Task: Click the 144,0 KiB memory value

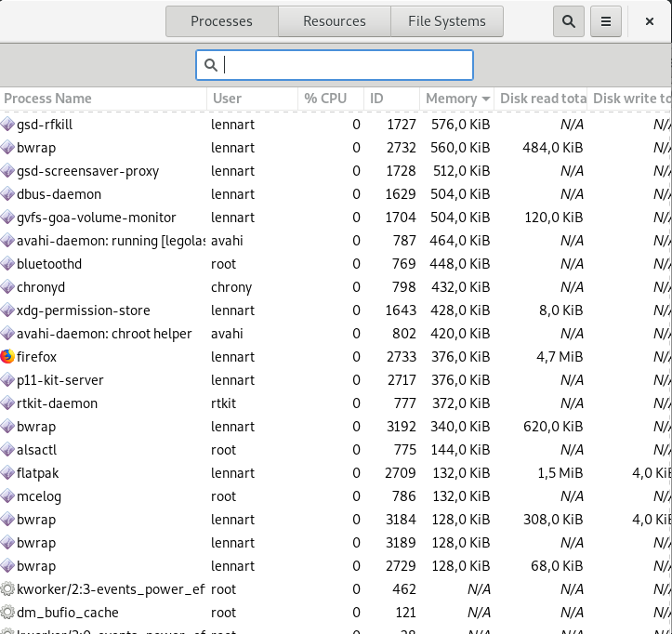Action: click(461, 450)
